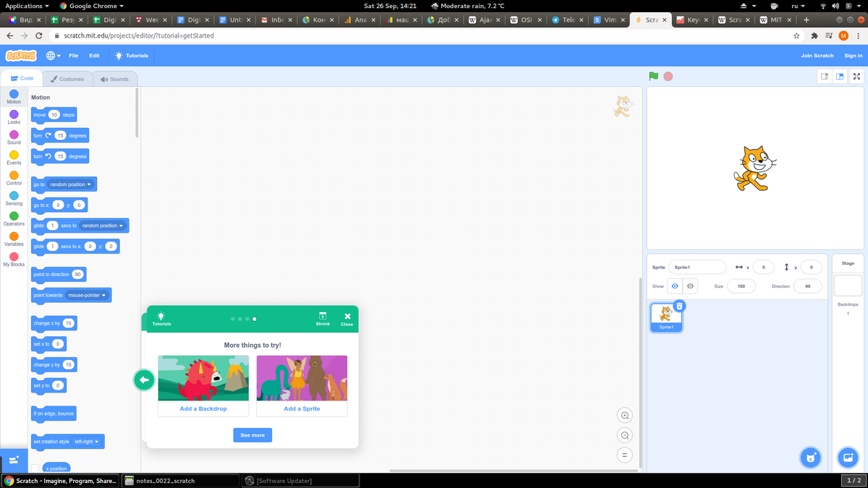This screenshot has height=488, width=868.
Task: Click the sprite x coordinate field
Action: [763, 267]
